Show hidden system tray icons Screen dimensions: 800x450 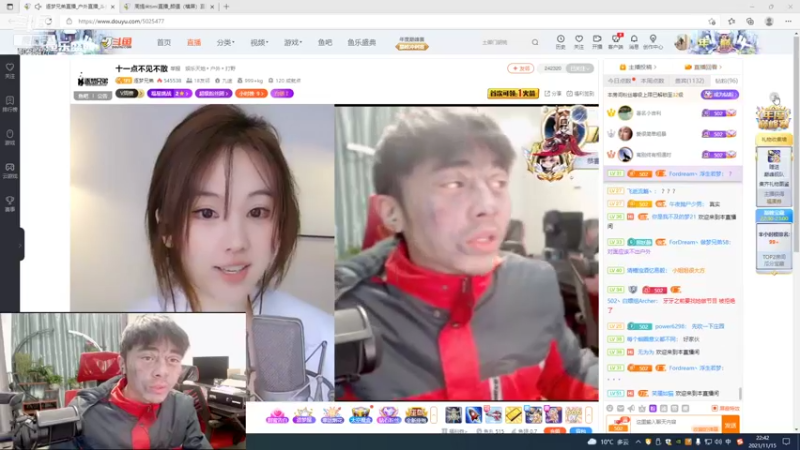(638, 442)
